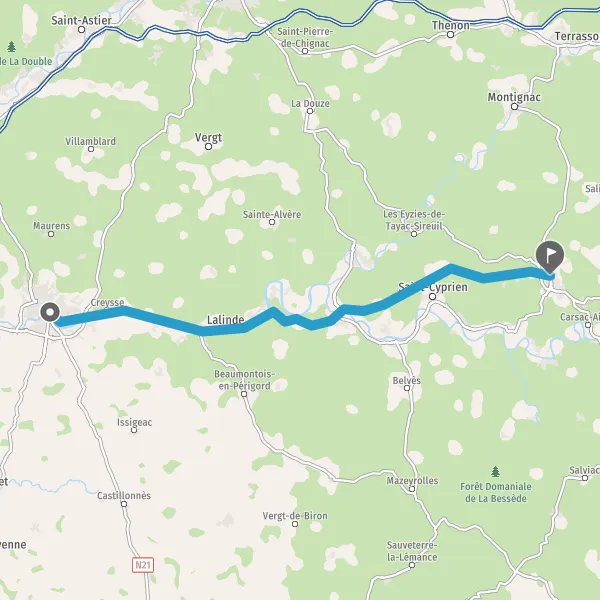Select the Saint-Astier town label
The height and width of the screenshot is (600, 600).
82,20
